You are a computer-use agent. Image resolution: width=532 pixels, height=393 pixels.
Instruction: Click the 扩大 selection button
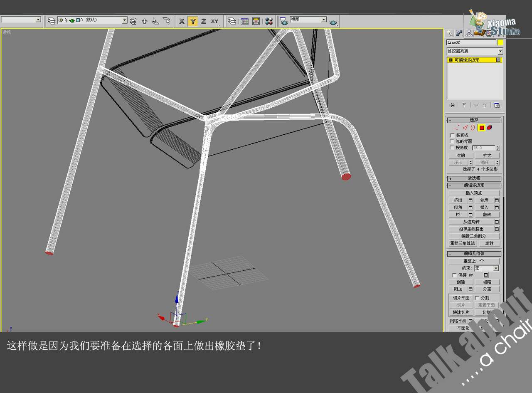[x=487, y=156]
